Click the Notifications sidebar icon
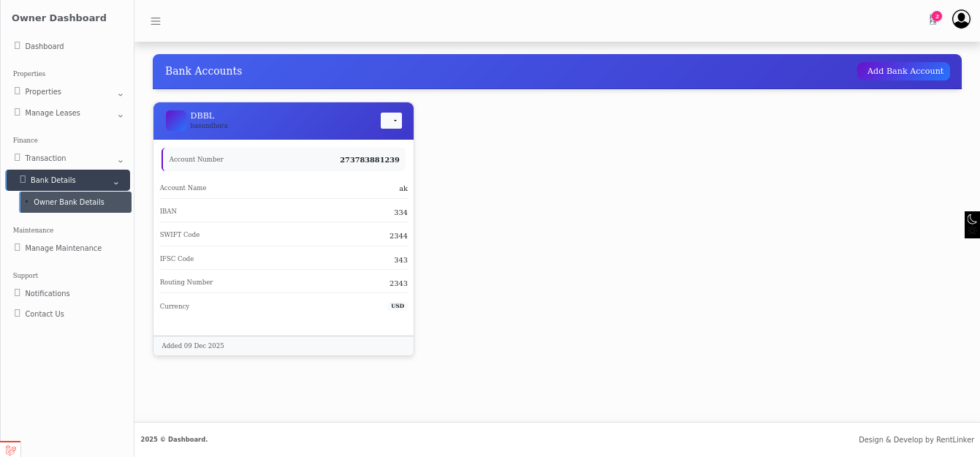This screenshot has height=457, width=980. tap(18, 293)
